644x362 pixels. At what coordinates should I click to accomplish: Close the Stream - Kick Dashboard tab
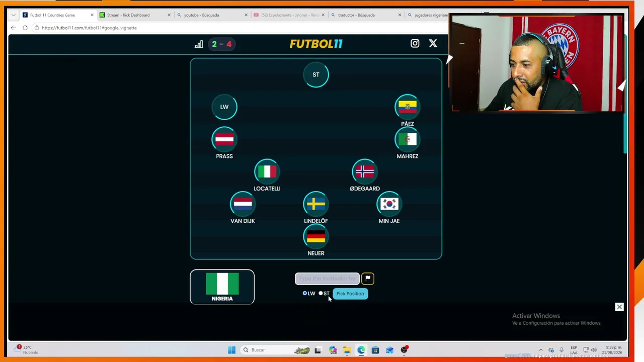169,15
